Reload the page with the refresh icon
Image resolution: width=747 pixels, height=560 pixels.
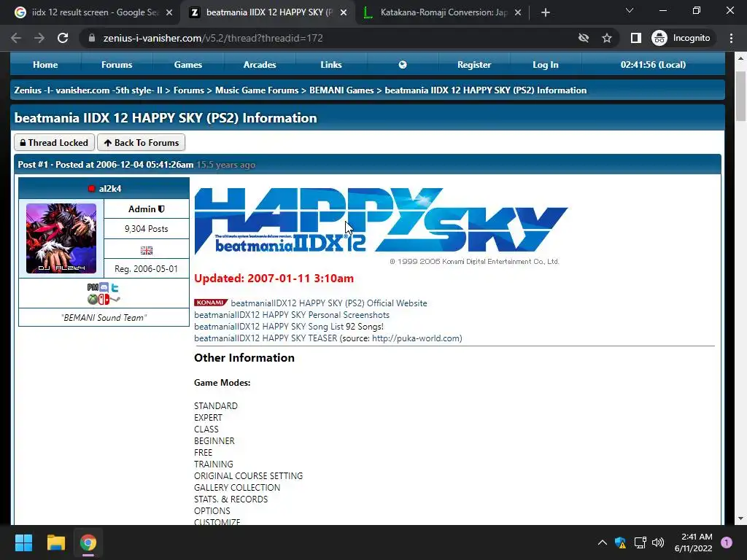(x=63, y=38)
